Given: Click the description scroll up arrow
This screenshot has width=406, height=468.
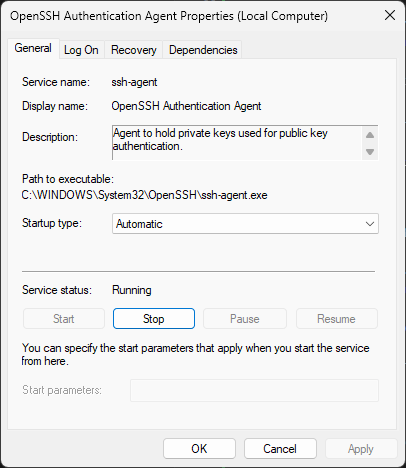Looking at the screenshot, I should click(x=370, y=135).
